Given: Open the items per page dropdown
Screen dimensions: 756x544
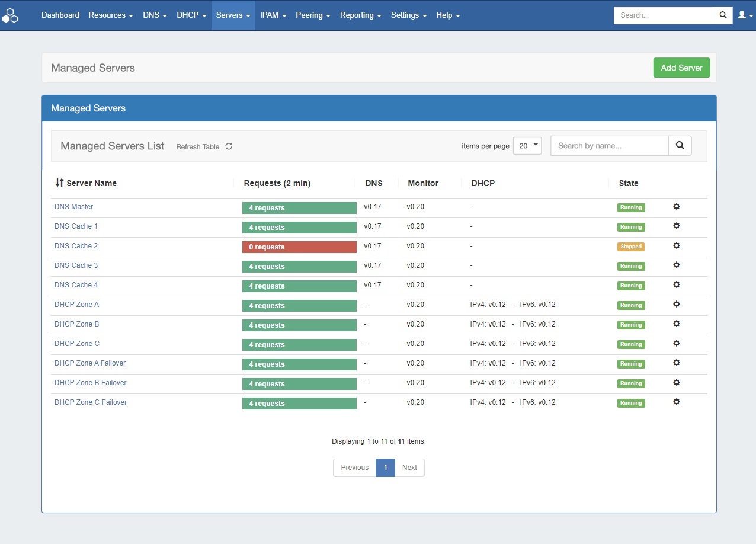Looking at the screenshot, I should [527, 146].
